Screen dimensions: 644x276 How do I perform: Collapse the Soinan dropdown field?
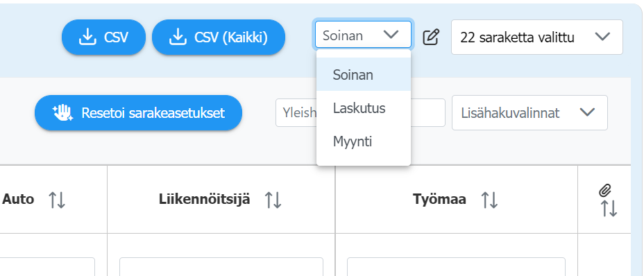363,35
